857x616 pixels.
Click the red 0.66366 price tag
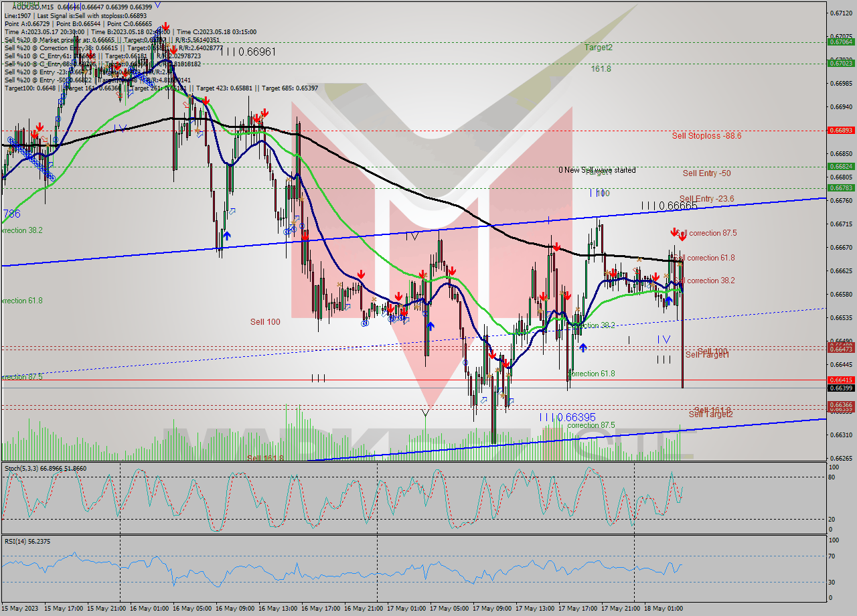841,405
